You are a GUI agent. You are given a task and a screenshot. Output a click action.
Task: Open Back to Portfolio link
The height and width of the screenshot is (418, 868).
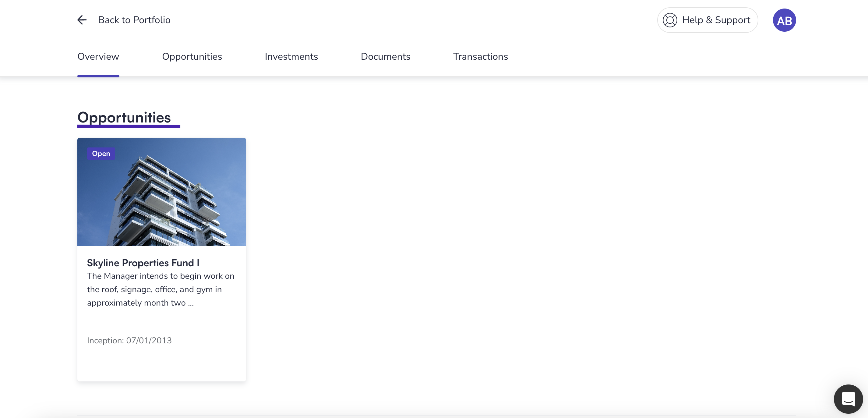coord(134,20)
